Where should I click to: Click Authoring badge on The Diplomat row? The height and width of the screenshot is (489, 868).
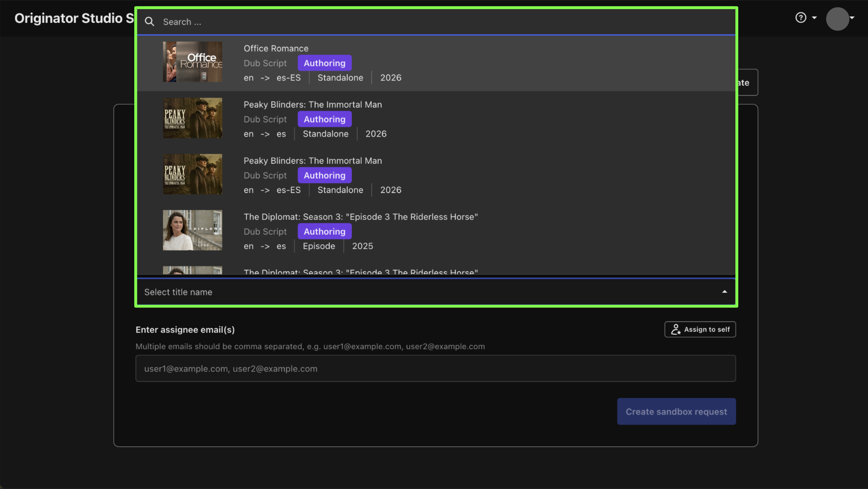pyautogui.click(x=324, y=231)
